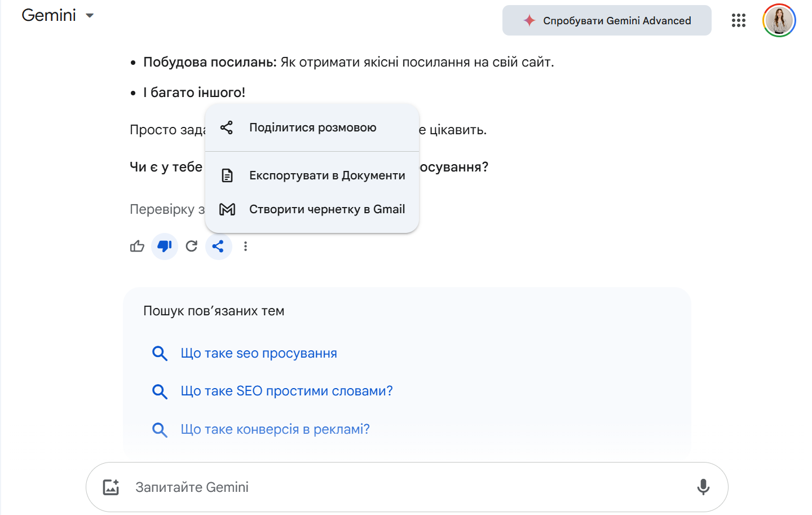Image resolution: width=812 pixels, height=515 pixels.
Task: Click the Gemini logo text
Action: pos(48,15)
